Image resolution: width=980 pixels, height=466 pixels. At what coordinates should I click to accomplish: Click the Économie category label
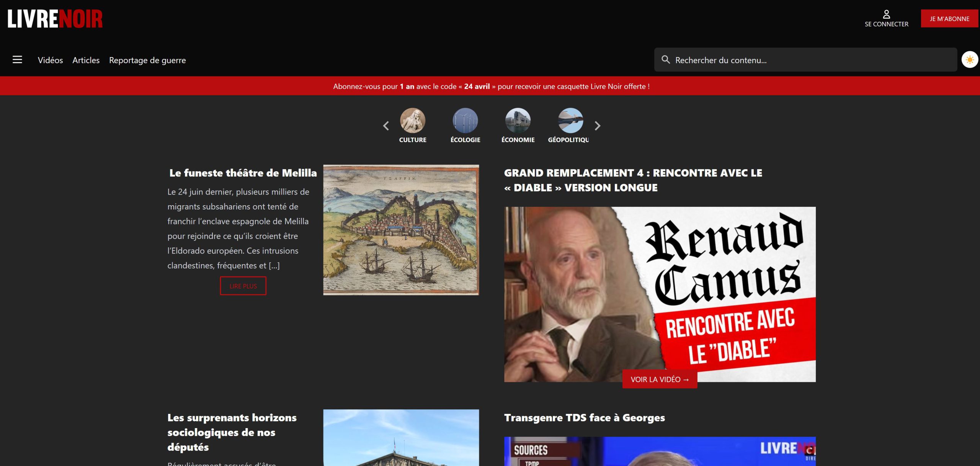518,140
